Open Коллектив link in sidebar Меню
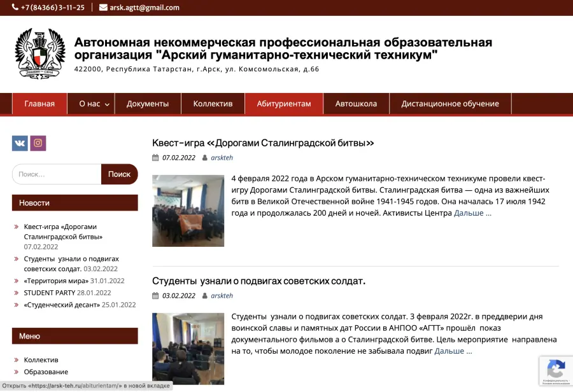The width and height of the screenshot is (573, 392). pyautogui.click(x=41, y=360)
